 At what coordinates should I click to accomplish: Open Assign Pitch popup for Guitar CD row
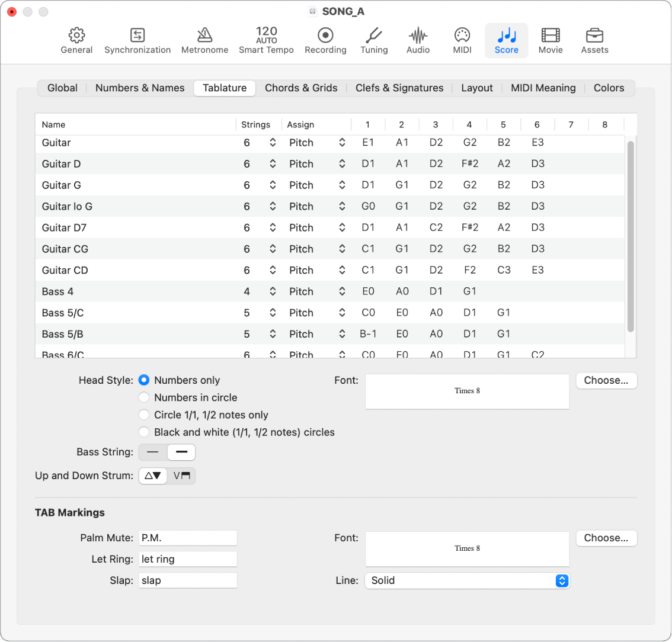(317, 270)
